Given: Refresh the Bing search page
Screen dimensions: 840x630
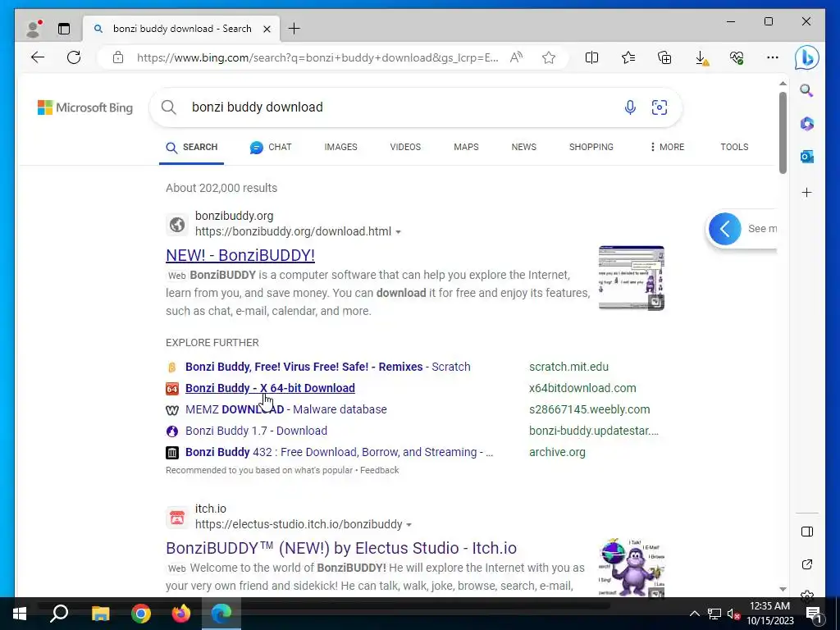Looking at the screenshot, I should tap(73, 57).
